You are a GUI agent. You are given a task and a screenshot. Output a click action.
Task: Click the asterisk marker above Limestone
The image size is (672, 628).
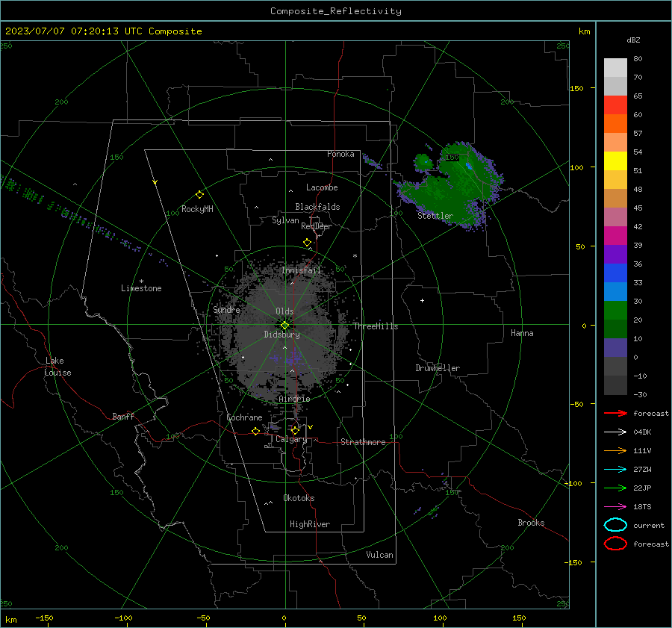click(141, 282)
